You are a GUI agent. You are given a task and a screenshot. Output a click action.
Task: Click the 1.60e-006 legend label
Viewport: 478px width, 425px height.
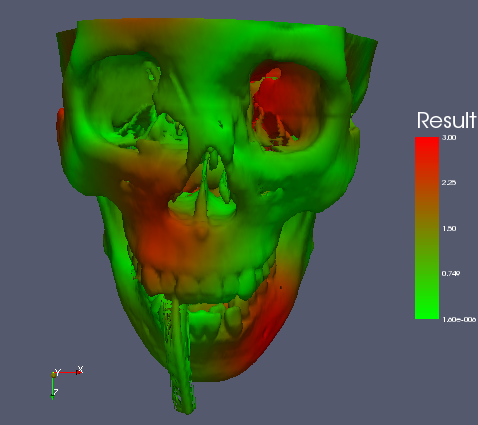(x=459, y=320)
